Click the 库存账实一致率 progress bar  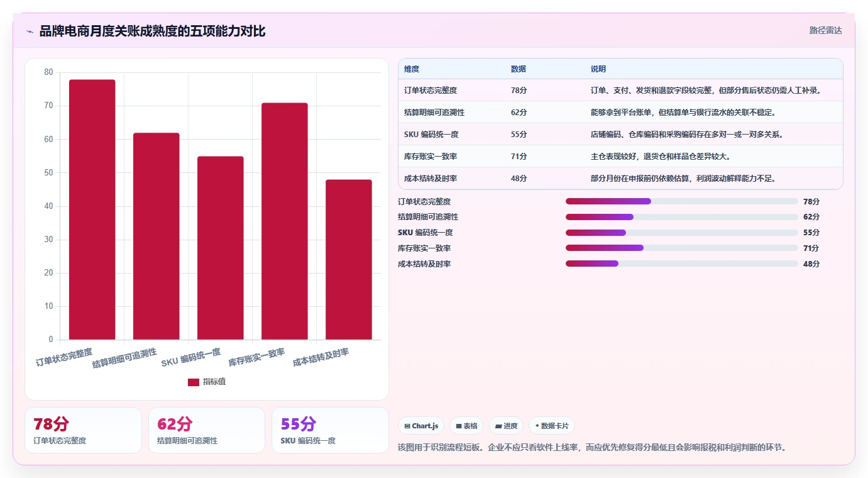point(682,248)
